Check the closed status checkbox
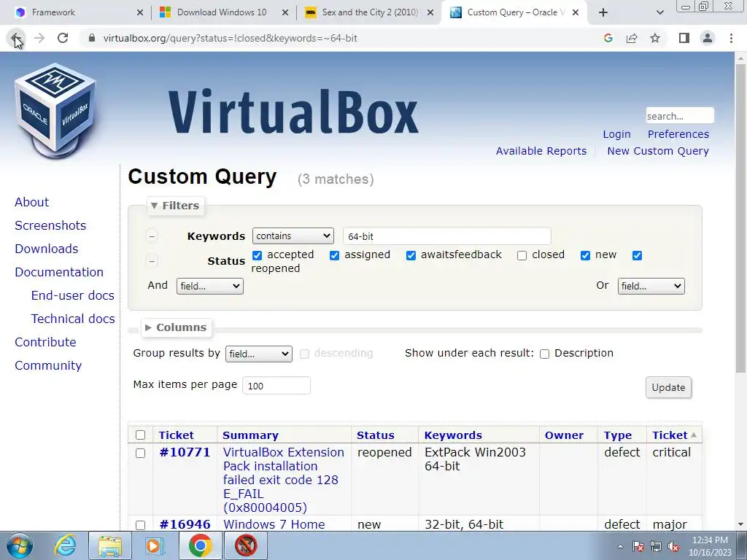 pos(522,256)
